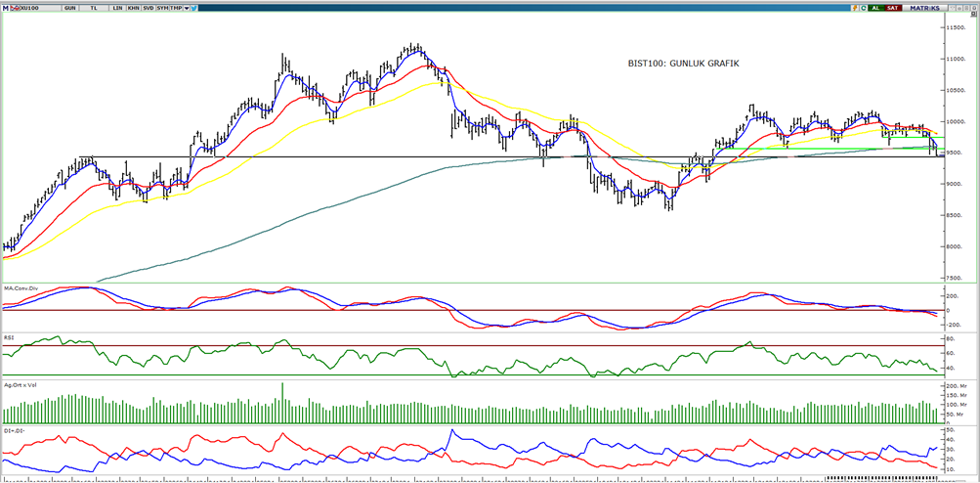The height and width of the screenshot is (483, 980).
Task: Open the GUN period selector
Action: [x=70, y=8]
